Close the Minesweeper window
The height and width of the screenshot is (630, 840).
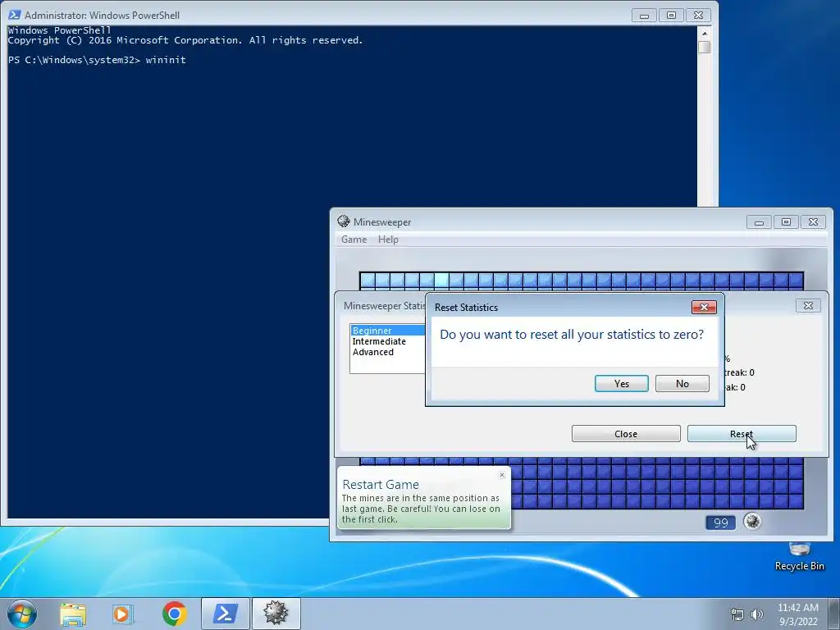[813, 221]
